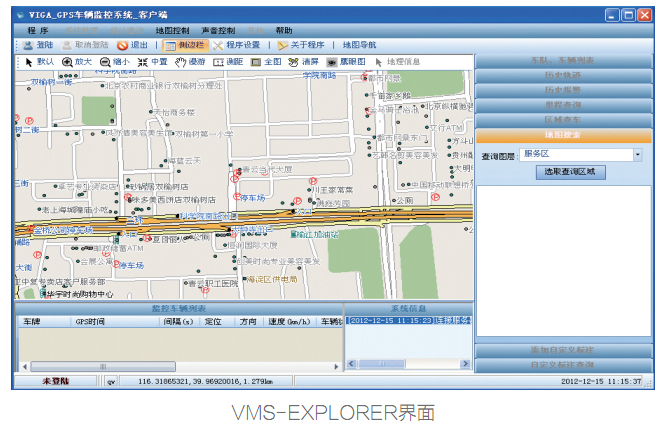Viewport: 670px width, 432px height.
Task: Click the 选取查询区域 button
Action: click(x=570, y=172)
